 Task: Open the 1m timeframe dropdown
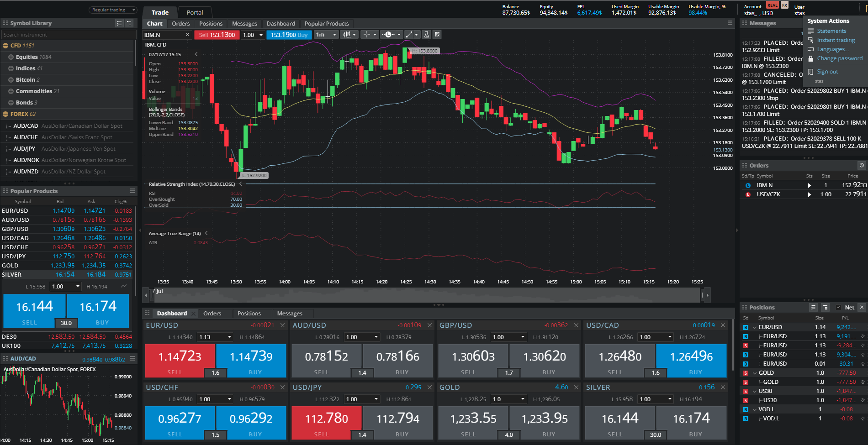point(326,35)
